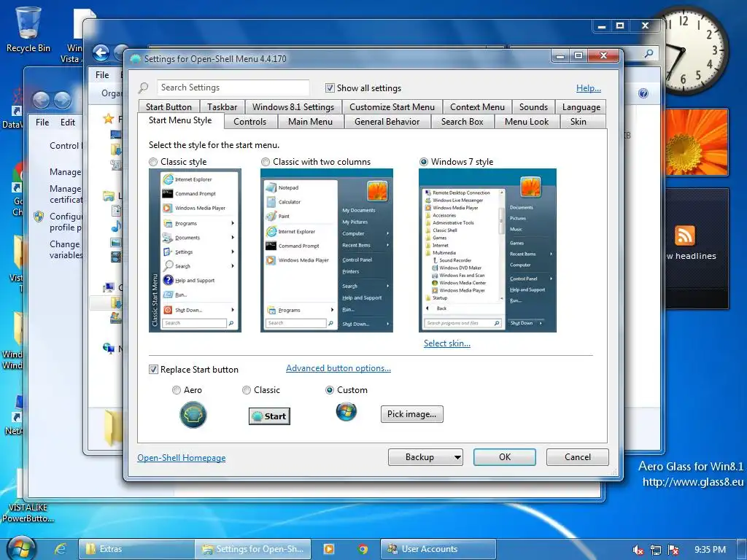Image resolution: width=747 pixels, height=560 pixels.
Task: Open Internet Explorer from the taskbar
Action: coord(60,549)
